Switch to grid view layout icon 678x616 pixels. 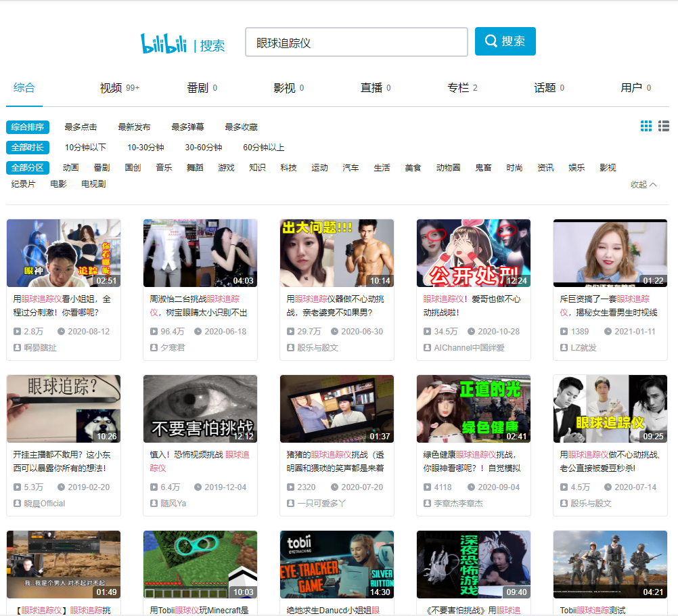tap(646, 126)
